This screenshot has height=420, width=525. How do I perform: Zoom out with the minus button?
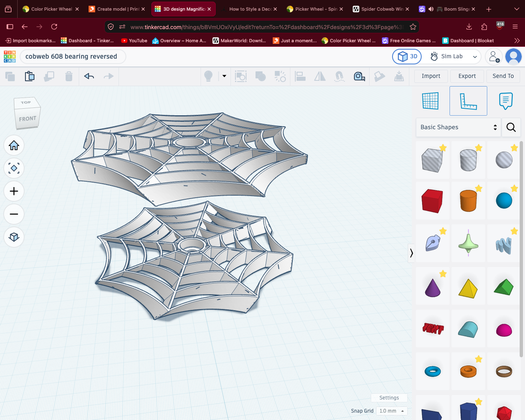[14, 215]
